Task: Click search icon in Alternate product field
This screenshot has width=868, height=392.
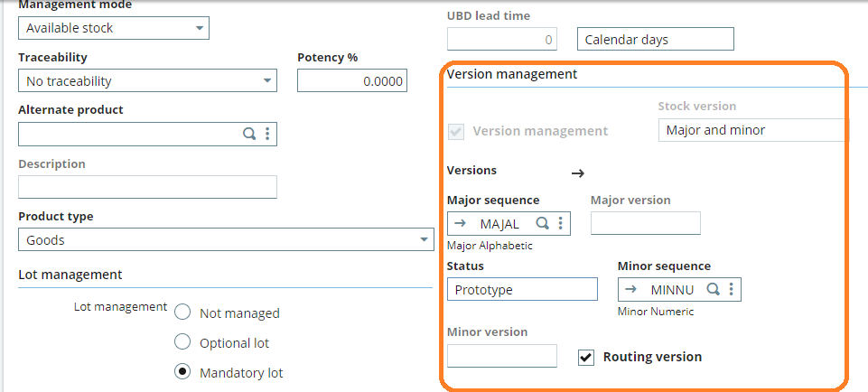Action: [x=249, y=134]
